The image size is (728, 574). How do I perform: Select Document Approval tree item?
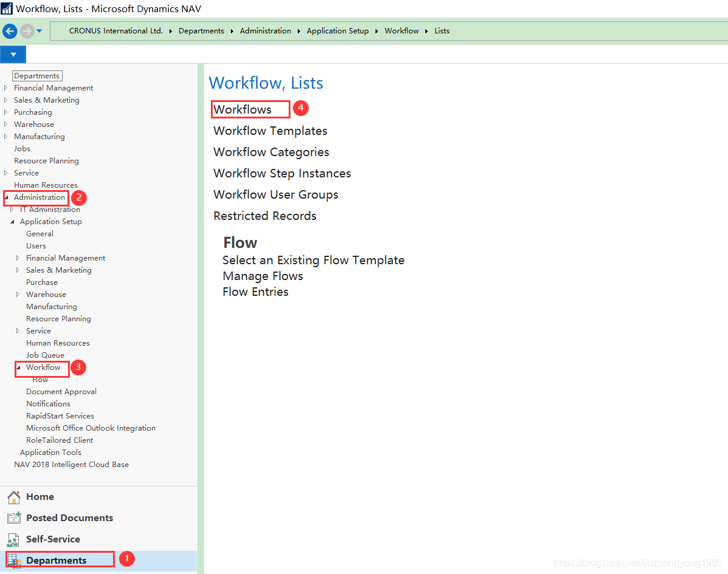pos(61,391)
